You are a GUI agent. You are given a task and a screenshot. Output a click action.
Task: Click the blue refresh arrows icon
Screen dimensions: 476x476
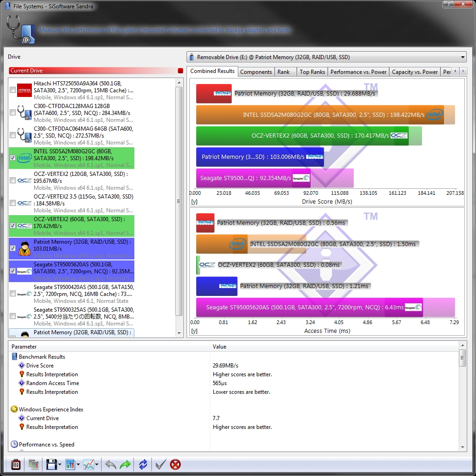click(143, 464)
